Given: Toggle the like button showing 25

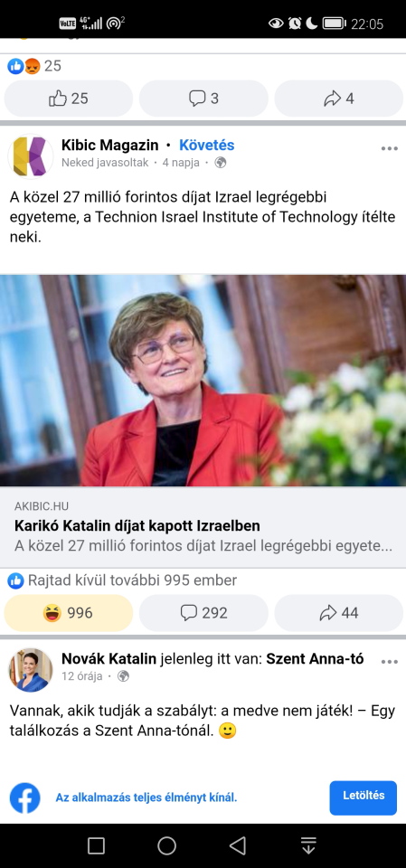Looking at the screenshot, I should [x=69, y=99].
